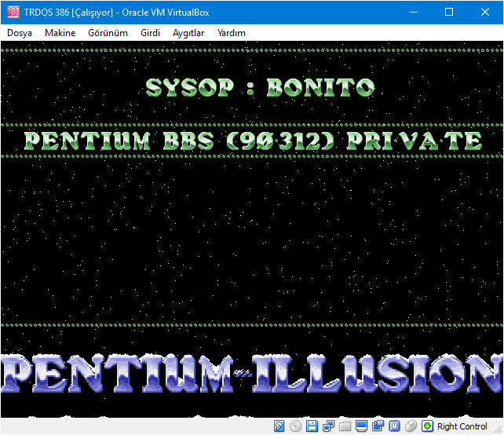Click the status icon left of the processor chip
Screen dimensions: 504x435
(x=378, y=426)
